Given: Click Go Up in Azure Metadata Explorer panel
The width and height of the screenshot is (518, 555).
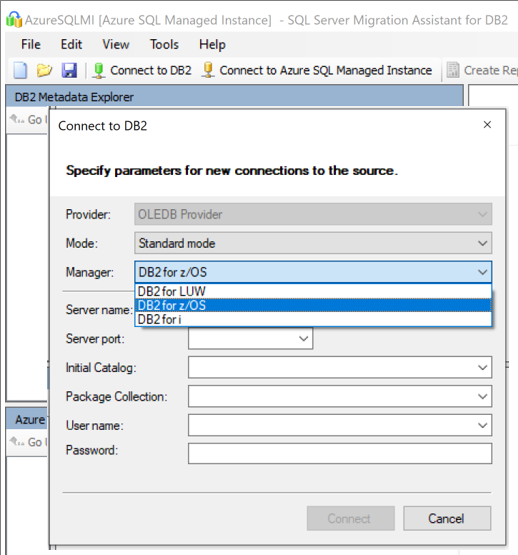Looking at the screenshot, I should coord(28,442).
